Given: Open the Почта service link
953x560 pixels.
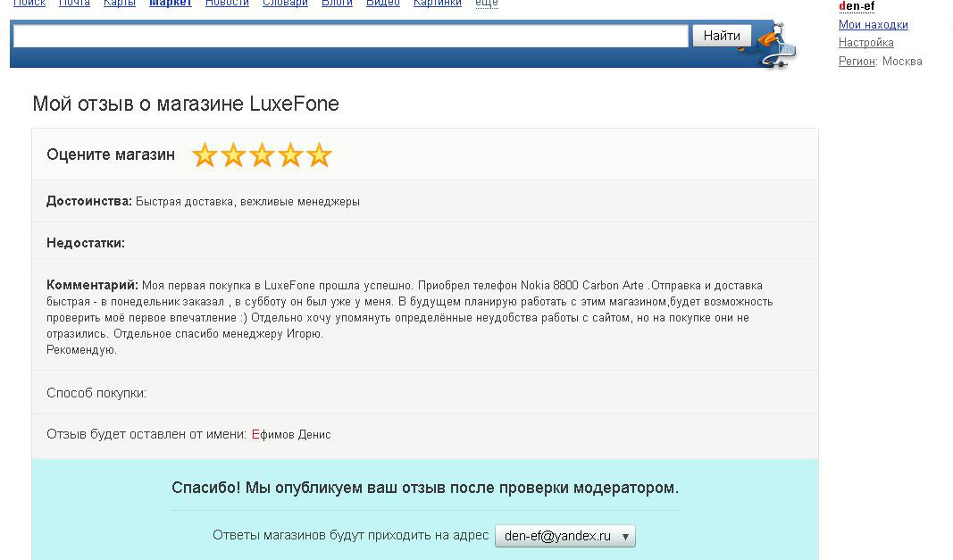Looking at the screenshot, I should [74, 3].
